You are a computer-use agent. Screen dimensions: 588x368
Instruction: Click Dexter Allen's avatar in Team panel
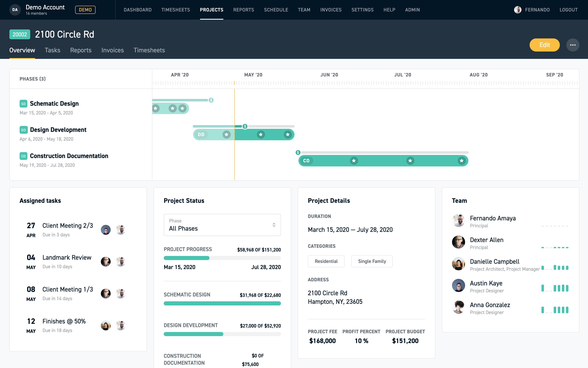click(x=459, y=242)
